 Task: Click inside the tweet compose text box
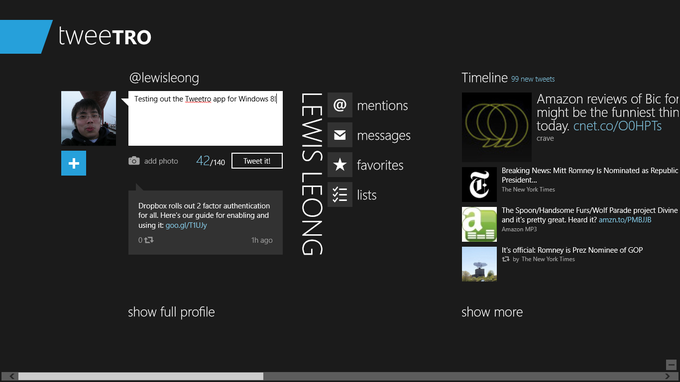pyautogui.click(x=205, y=118)
